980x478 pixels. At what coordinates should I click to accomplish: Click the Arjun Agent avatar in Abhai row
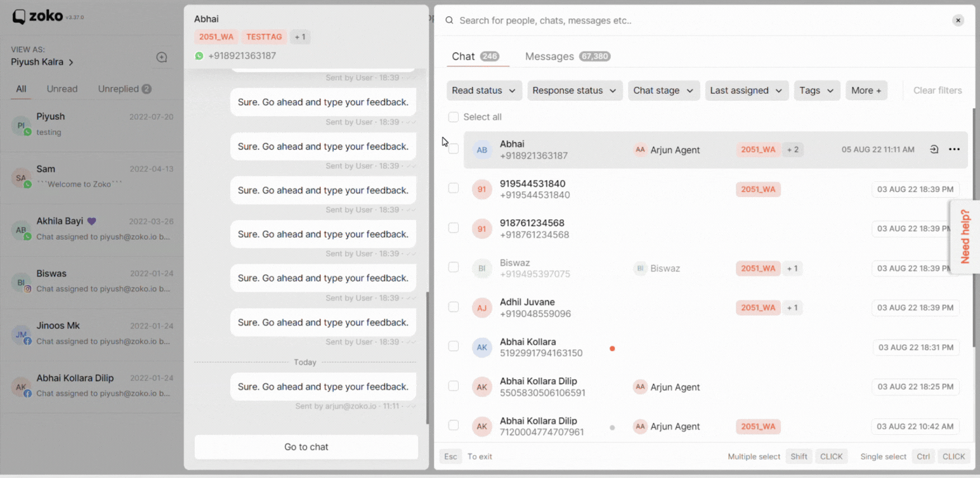tap(640, 150)
